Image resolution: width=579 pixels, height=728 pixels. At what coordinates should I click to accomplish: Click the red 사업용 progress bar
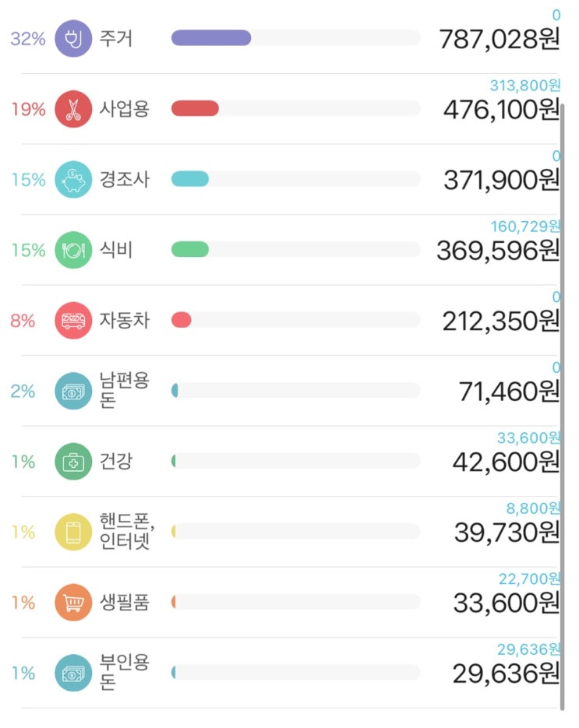coord(295,109)
